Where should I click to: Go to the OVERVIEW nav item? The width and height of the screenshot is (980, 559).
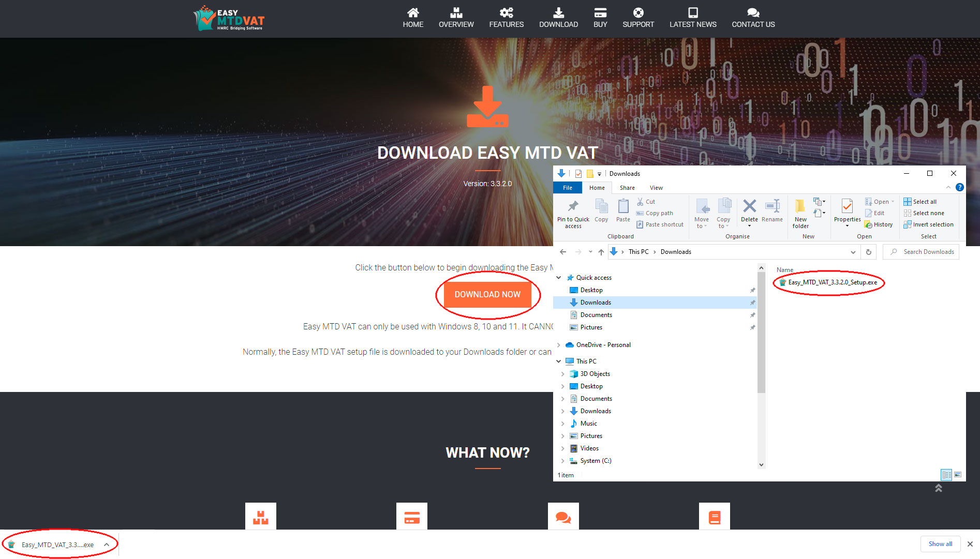click(456, 18)
